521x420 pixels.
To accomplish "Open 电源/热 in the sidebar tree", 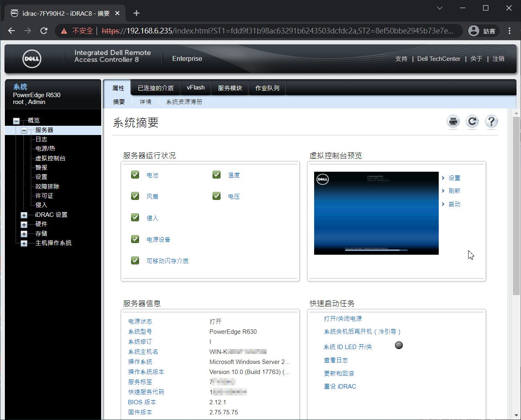I will point(45,149).
